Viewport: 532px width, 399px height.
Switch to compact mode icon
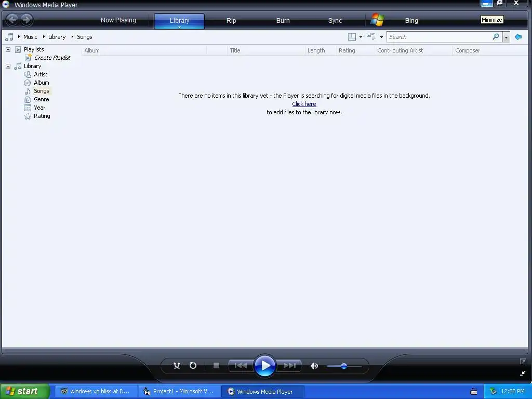523,373
